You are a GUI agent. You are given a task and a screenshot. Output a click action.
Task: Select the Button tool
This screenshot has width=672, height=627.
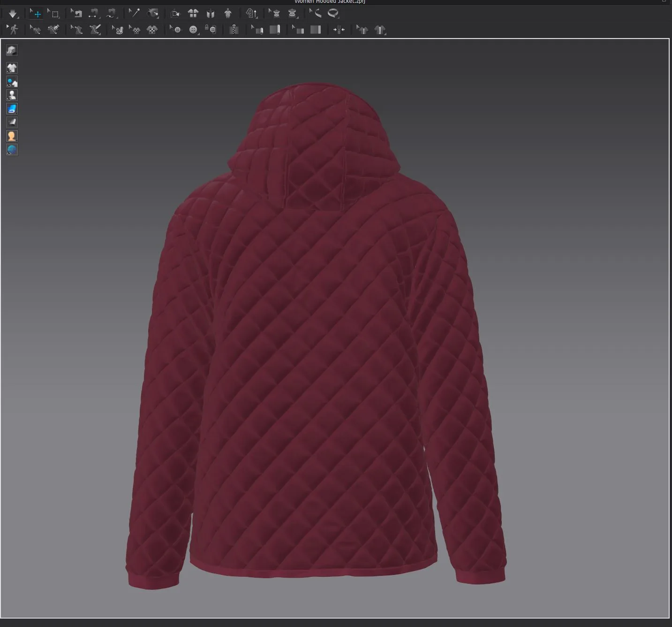click(192, 30)
